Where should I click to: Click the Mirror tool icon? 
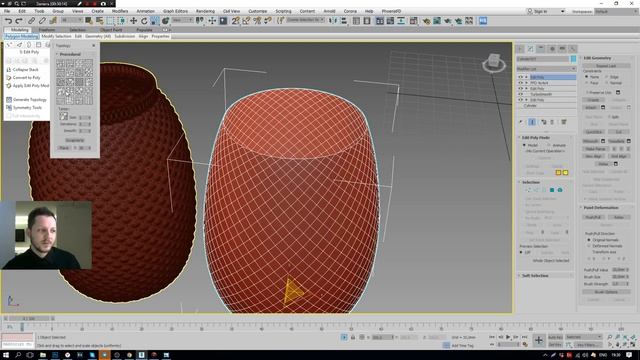pyautogui.click(x=333, y=21)
